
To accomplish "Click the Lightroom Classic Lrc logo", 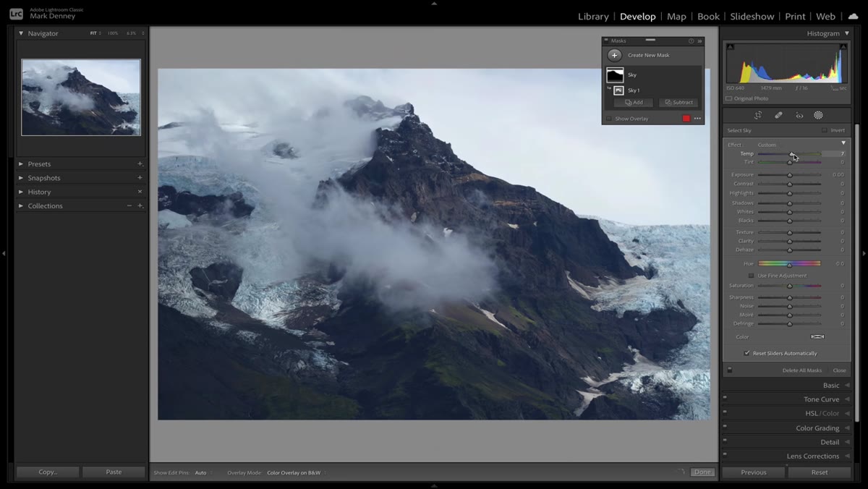I will click(x=16, y=14).
